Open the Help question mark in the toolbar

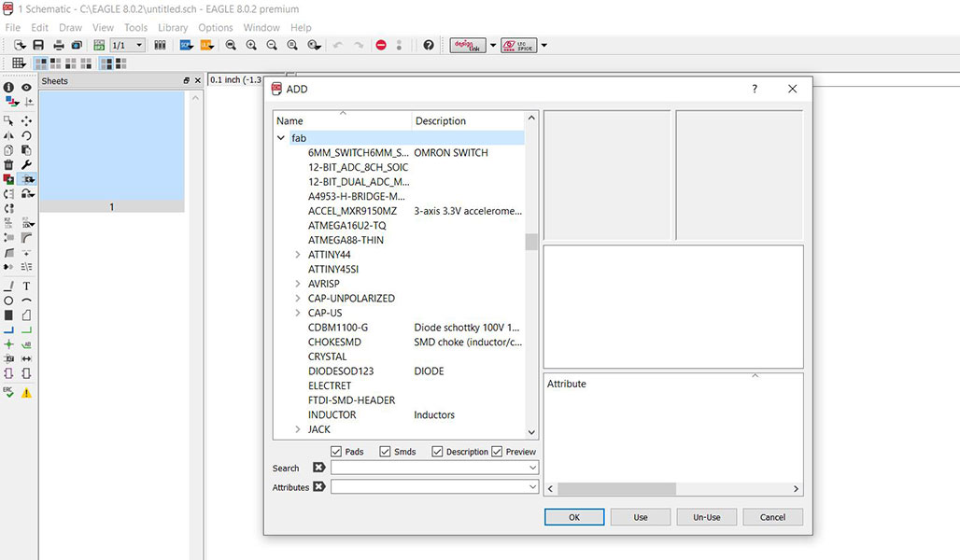tap(429, 46)
